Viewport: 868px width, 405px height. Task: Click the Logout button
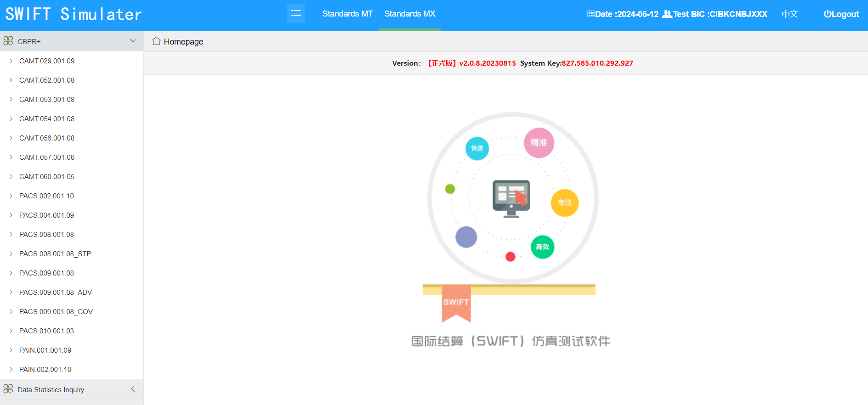tap(841, 14)
